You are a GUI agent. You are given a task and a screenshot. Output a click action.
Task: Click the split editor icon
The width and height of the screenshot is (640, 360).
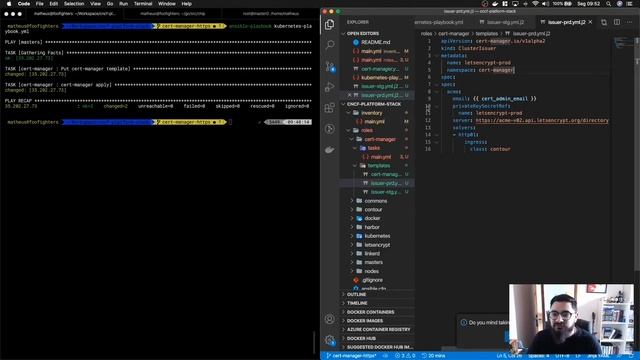[x=617, y=22]
